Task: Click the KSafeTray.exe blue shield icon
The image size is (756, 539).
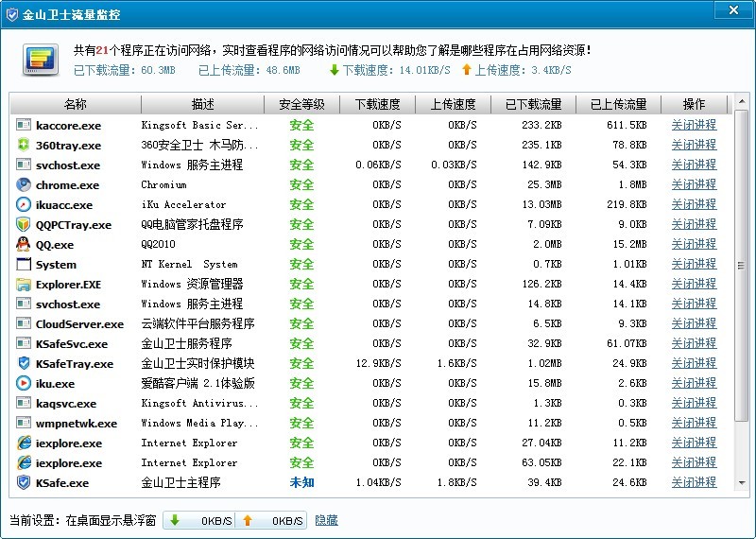Action: (x=23, y=363)
